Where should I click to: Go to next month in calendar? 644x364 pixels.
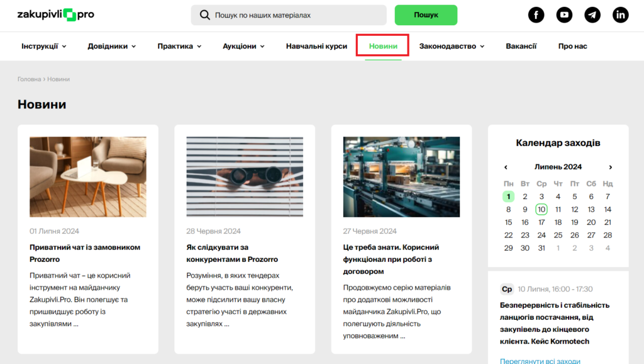tap(610, 167)
